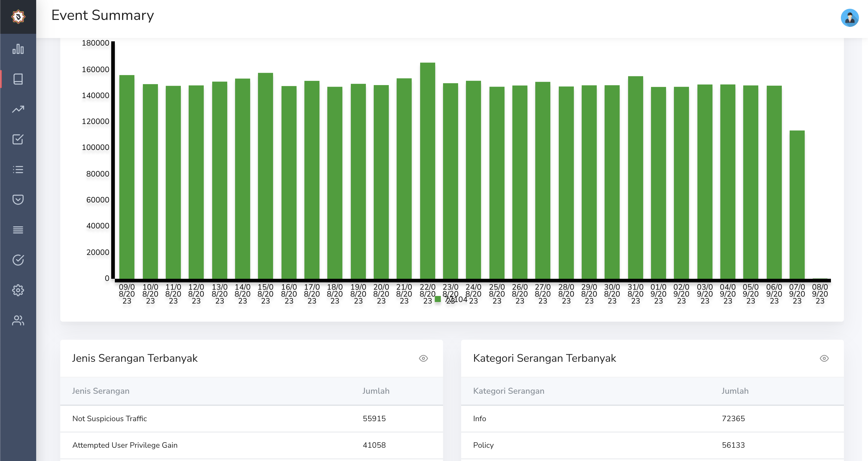Click the 09/08/2023 first chart bar
This screenshot has height=461, width=868.
pos(127,177)
